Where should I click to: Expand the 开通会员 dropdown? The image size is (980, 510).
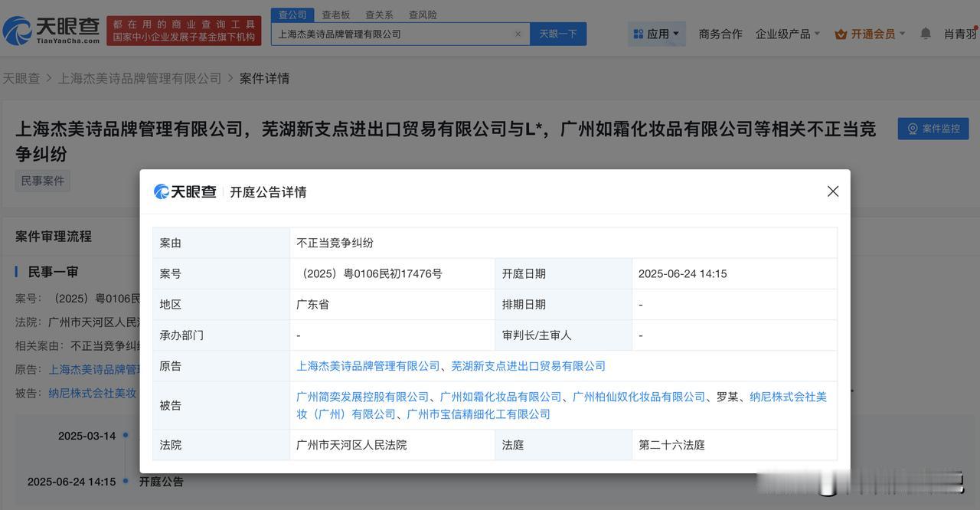[x=871, y=34]
